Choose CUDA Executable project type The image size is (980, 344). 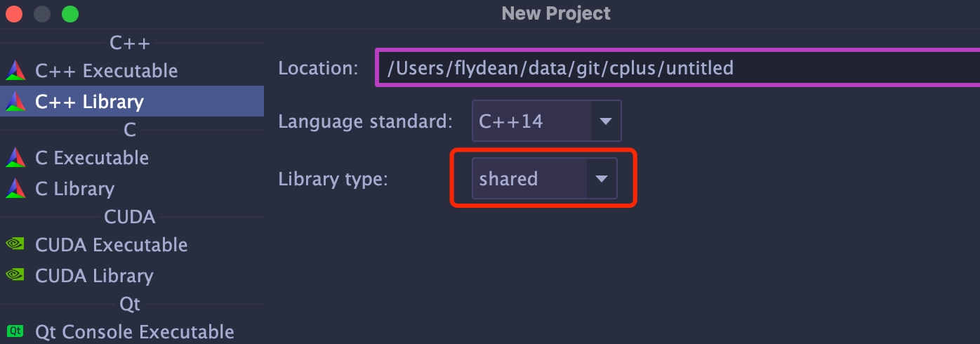click(111, 245)
